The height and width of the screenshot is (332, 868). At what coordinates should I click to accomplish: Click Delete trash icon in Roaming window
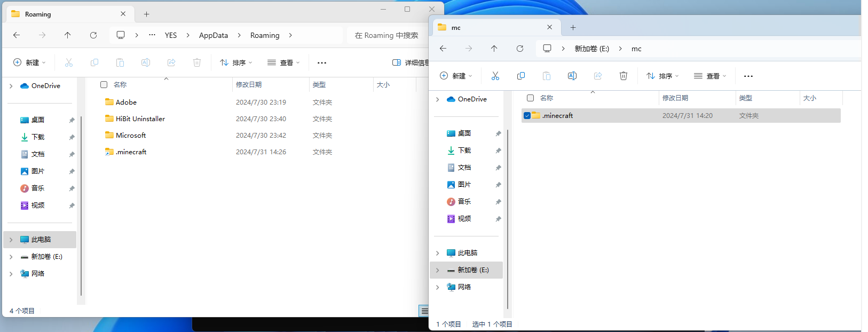197,62
